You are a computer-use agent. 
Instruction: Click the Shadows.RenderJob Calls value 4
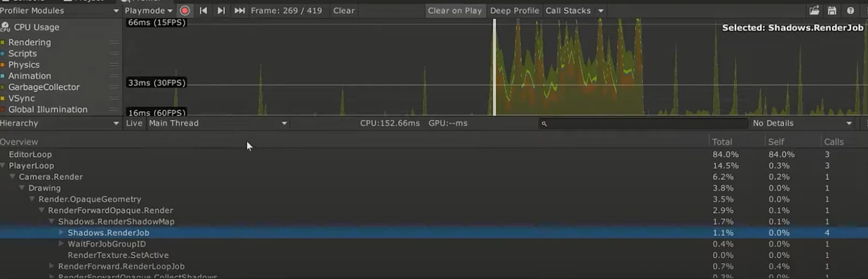[x=827, y=233]
